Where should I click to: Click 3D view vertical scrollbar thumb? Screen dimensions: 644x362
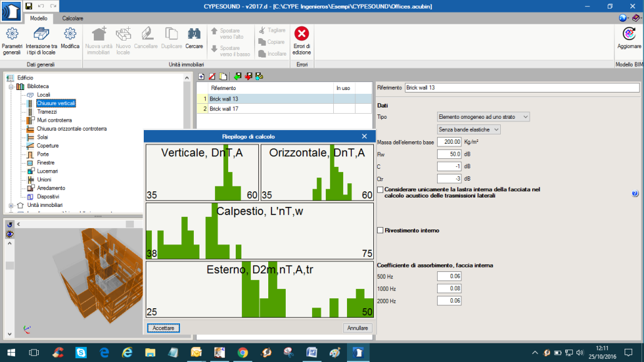point(10,266)
